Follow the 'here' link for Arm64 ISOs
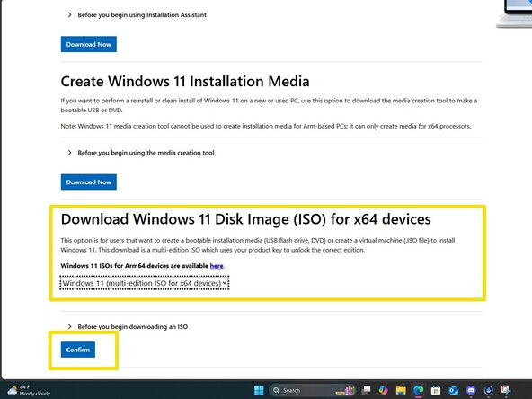The width and height of the screenshot is (532, 399). (x=217, y=266)
